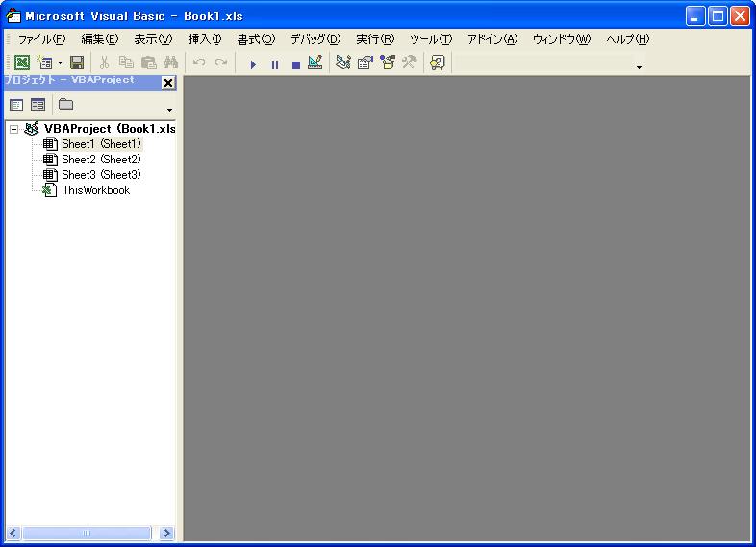
Task: Open project pane toolbar options arrow
Action: pos(169,110)
